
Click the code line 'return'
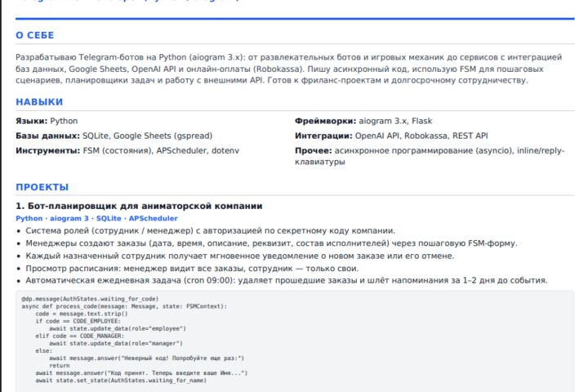click(x=60, y=365)
